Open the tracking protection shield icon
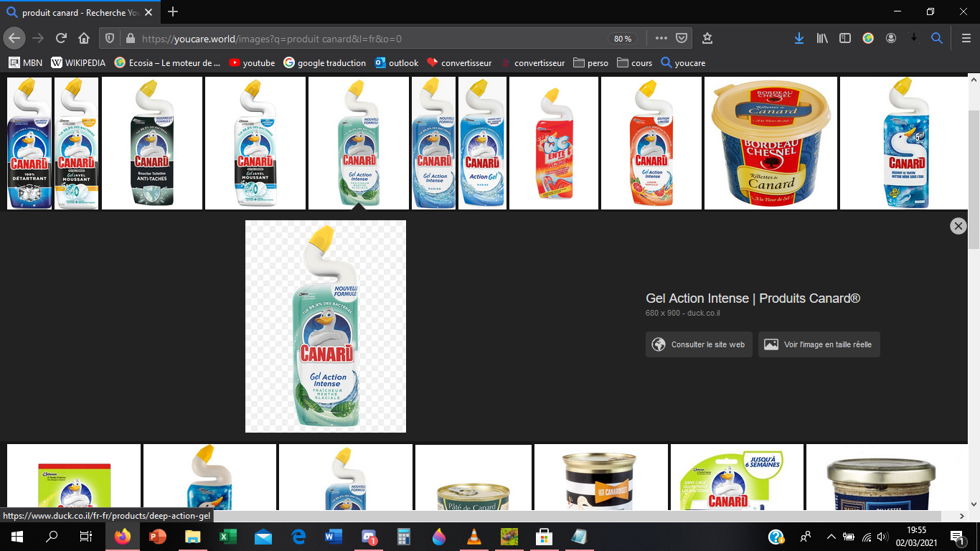This screenshot has height=551, width=980. click(110, 39)
